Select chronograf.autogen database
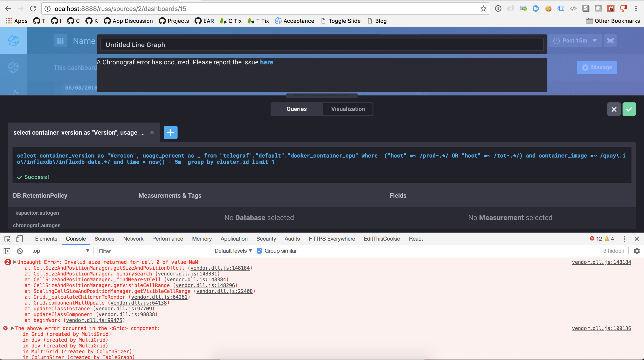This screenshot has height=360, width=644. pyautogui.click(x=37, y=225)
